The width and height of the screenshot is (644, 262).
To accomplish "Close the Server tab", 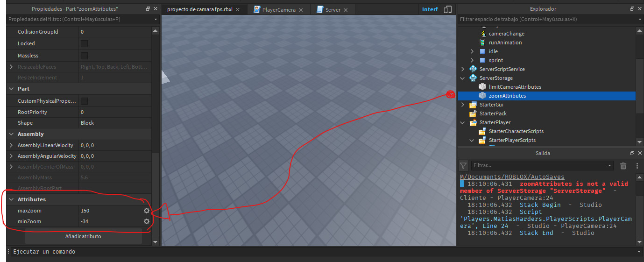I will 346,10.
